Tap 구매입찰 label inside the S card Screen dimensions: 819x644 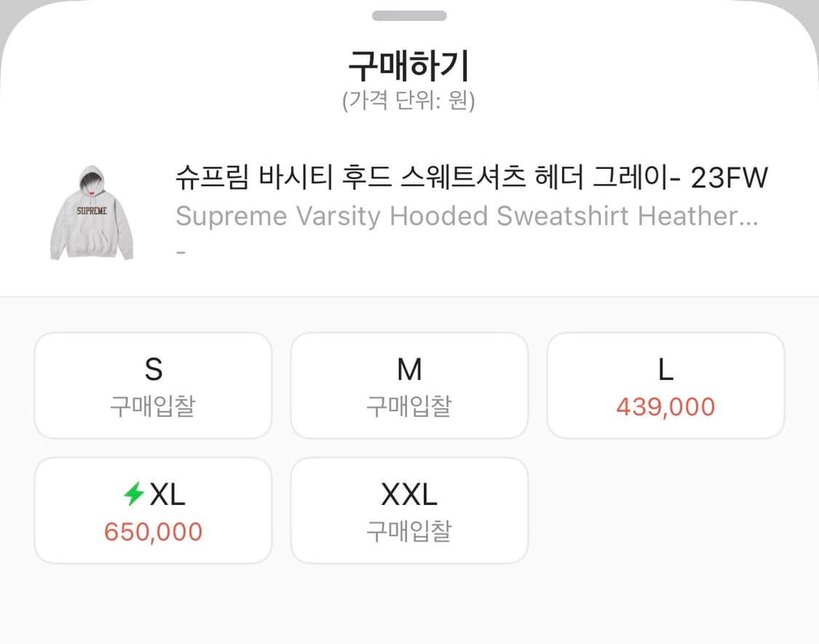[153, 408]
